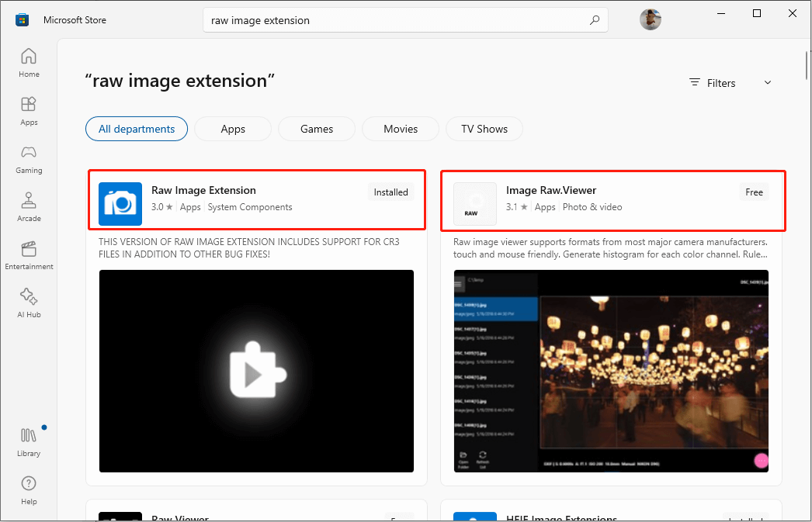Click the "raw image extension" results heading
Screen dimensions: 812x522
point(179,81)
